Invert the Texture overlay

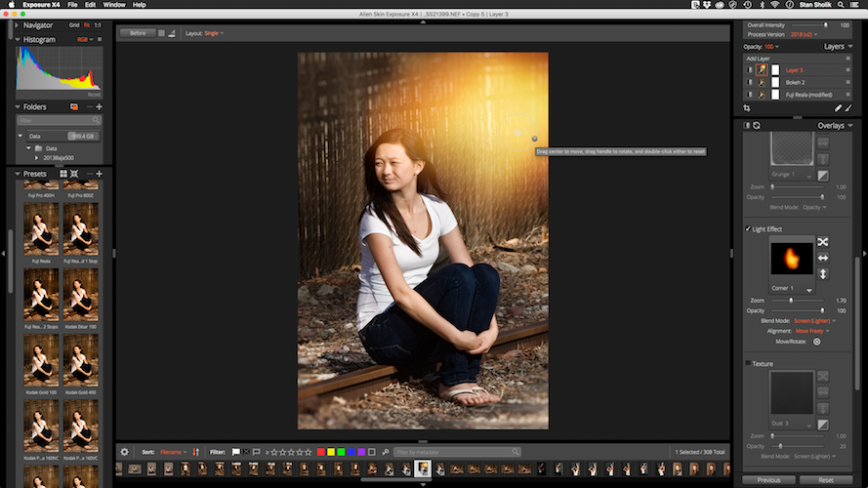(x=823, y=425)
